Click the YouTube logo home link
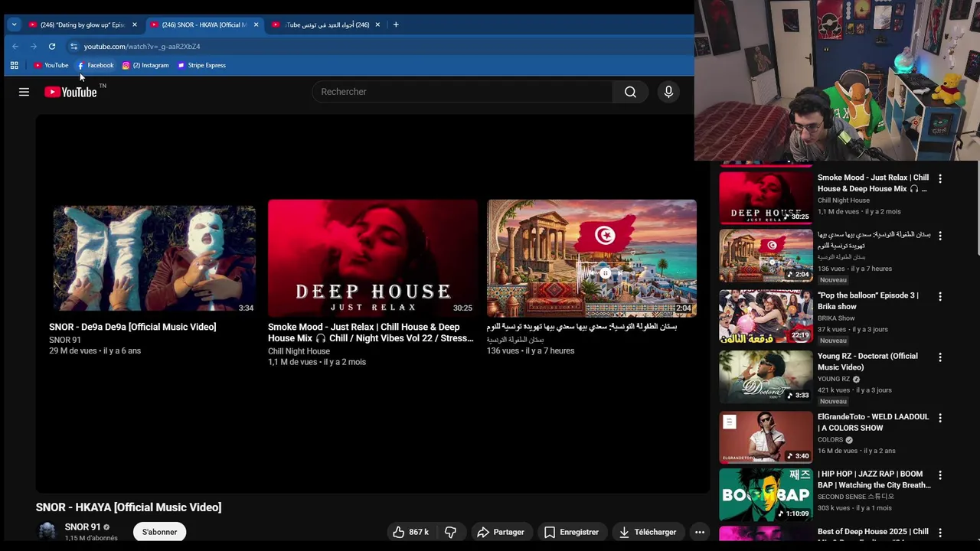980x551 pixels. [70, 92]
